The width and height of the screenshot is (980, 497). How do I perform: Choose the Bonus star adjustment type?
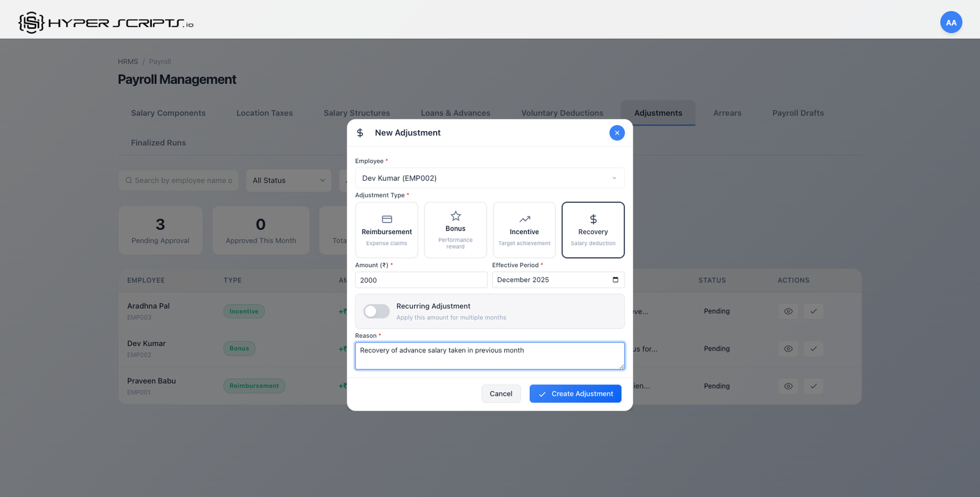point(455,230)
